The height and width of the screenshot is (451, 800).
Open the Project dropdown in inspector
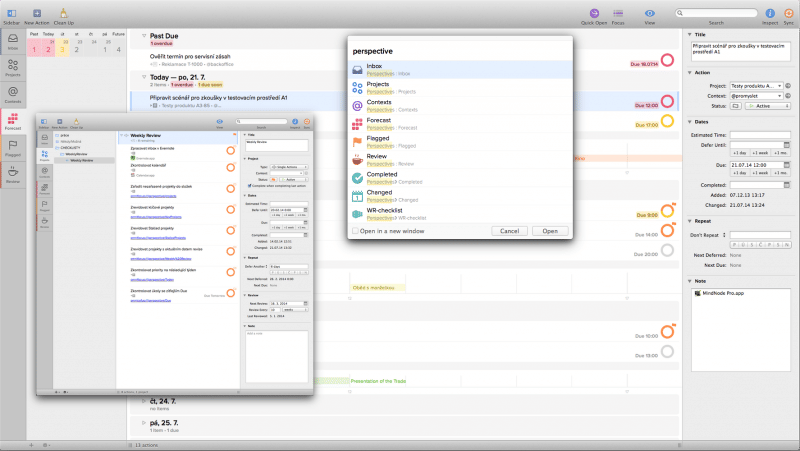click(x=756, y=86)
